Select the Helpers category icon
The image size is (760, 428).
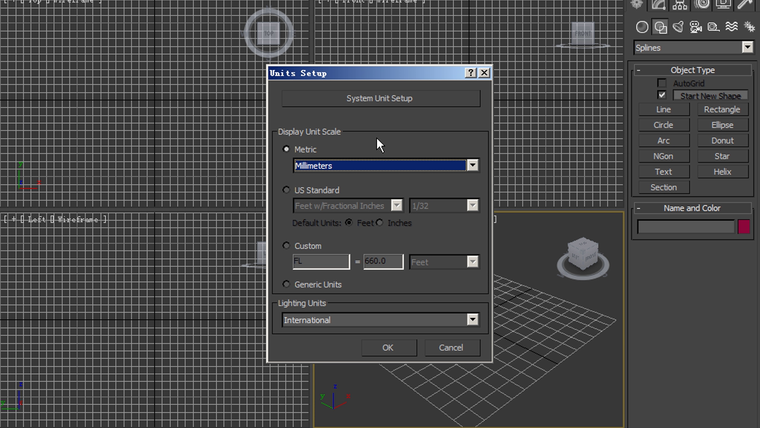(714, 27)
